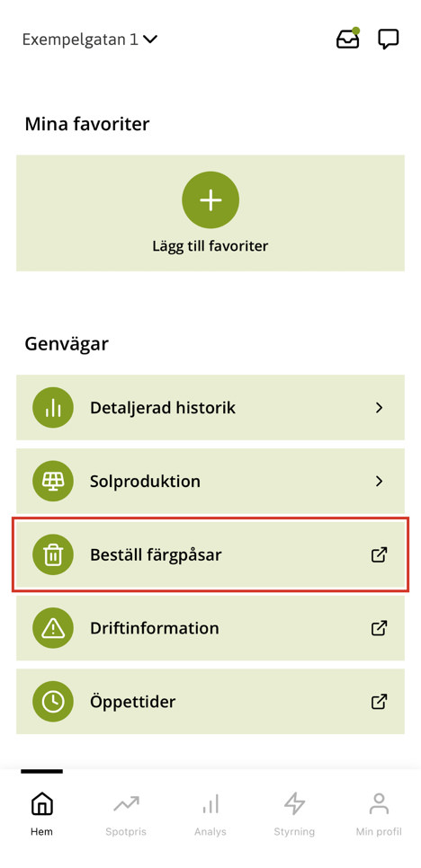Expand the chevron on Solproduktion
Screen dimensions: 421x868
(379, 481)
